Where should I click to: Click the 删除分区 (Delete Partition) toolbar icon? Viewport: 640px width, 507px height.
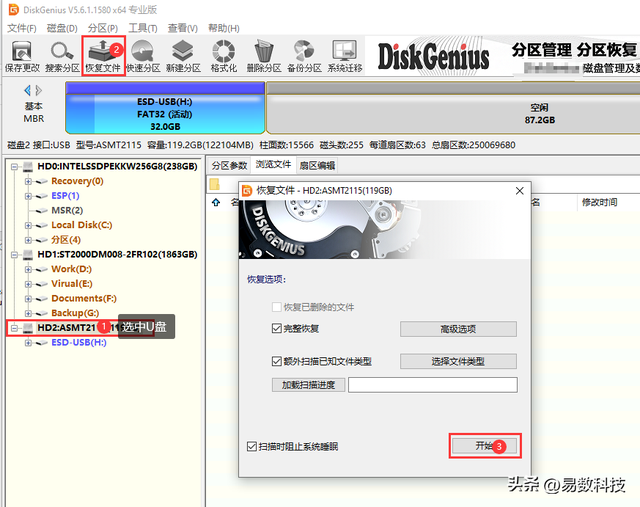(264, 56)
